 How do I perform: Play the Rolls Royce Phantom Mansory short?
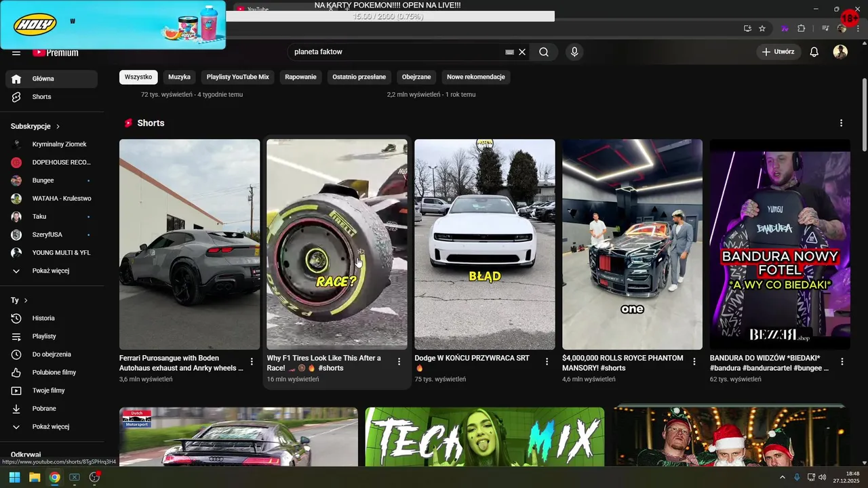coord(632,244)
